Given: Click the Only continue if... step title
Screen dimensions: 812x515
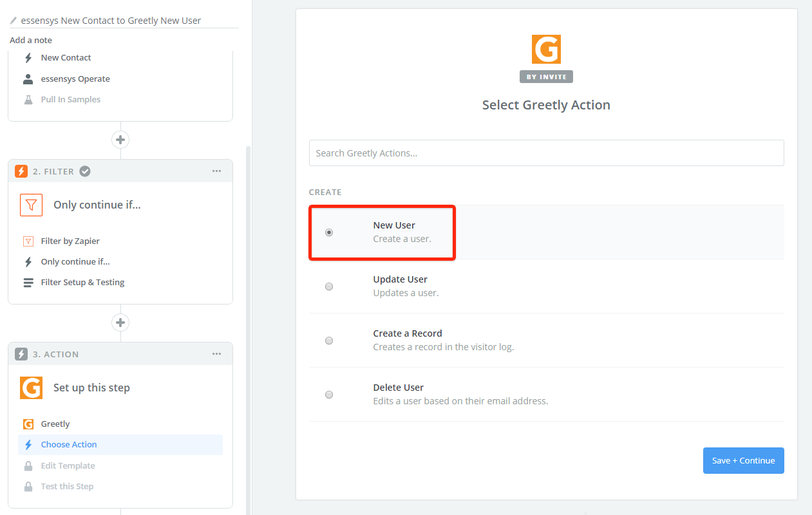Looking at the screenshot, I should (x=97, y=205).
